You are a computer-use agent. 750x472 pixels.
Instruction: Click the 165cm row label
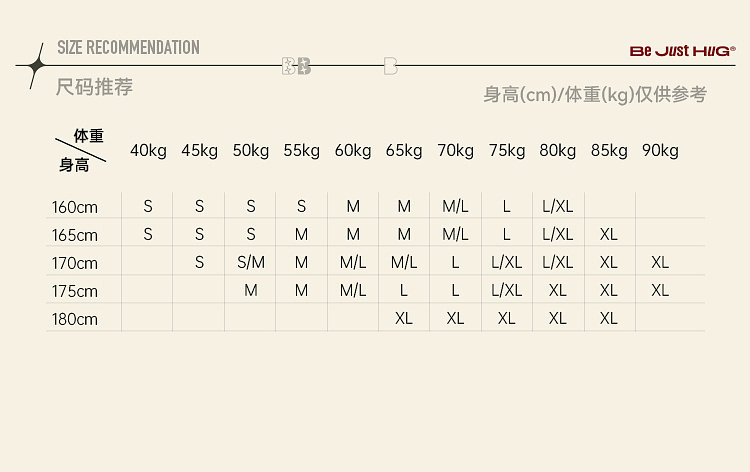click(75, 235)
